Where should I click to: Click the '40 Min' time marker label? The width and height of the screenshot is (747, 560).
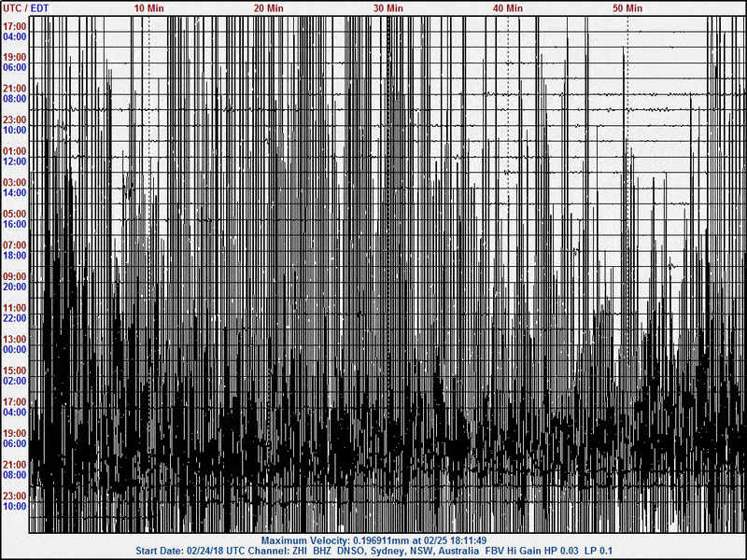(x=507, y=8)
